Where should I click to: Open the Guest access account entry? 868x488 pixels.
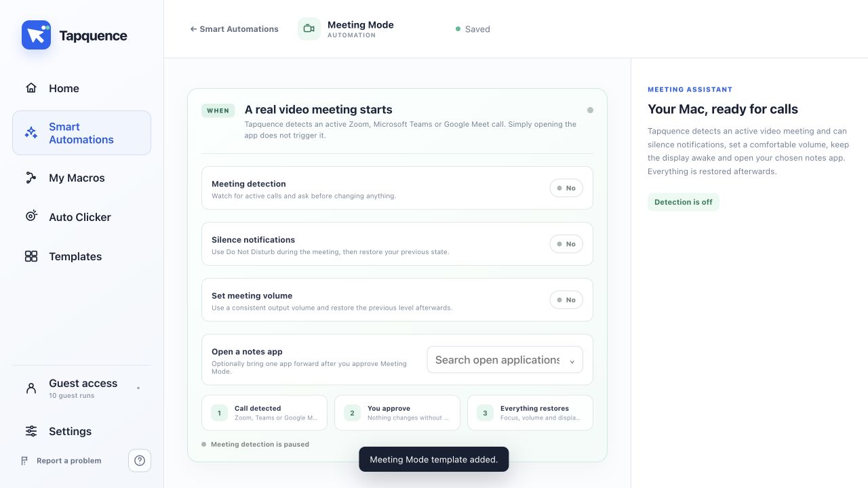[x=81, y=388]
